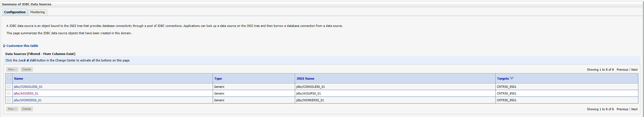Expand the Customize this table section
Viewport: 644px width, 117px height.
[x=22, y=46]
